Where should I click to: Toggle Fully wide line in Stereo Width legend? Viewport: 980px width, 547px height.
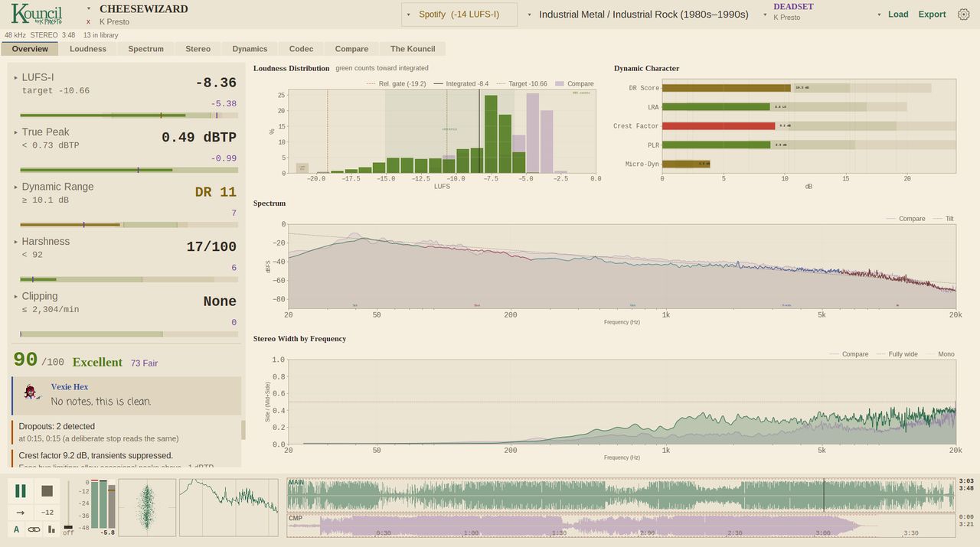pos(897,354)
